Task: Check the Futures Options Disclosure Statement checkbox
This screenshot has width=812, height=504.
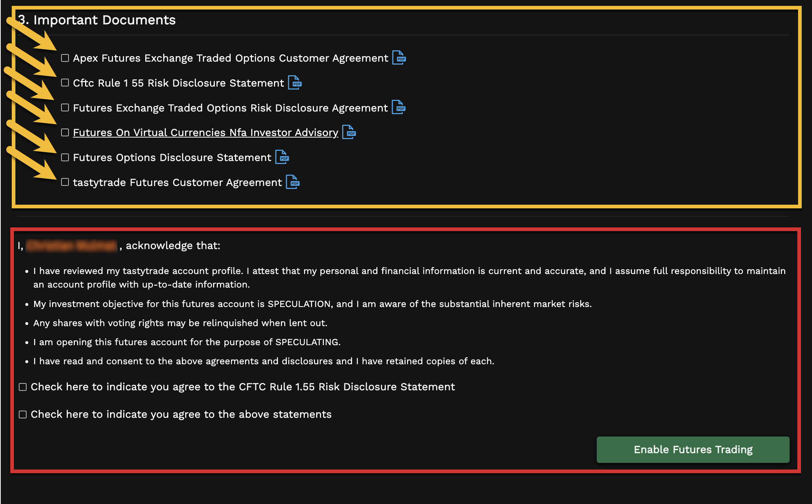Action: click(65, 158)
